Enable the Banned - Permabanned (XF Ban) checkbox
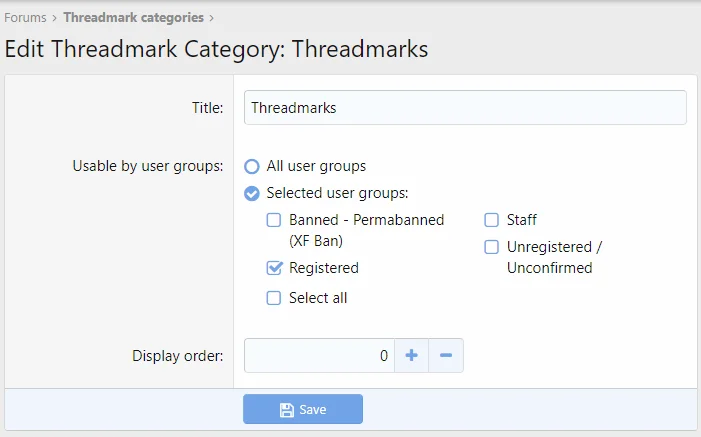The height and width of the screenshot is (437, 701). 273,220
